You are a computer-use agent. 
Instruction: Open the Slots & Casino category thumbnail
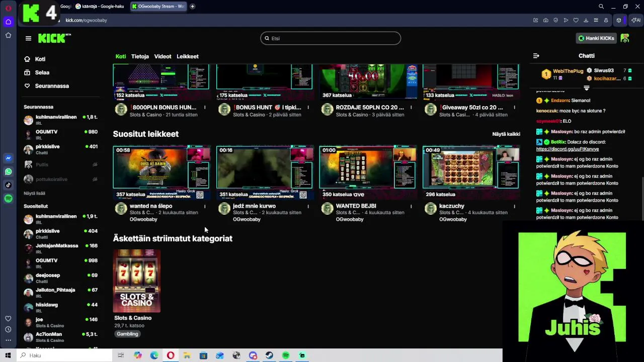(137, 281)
